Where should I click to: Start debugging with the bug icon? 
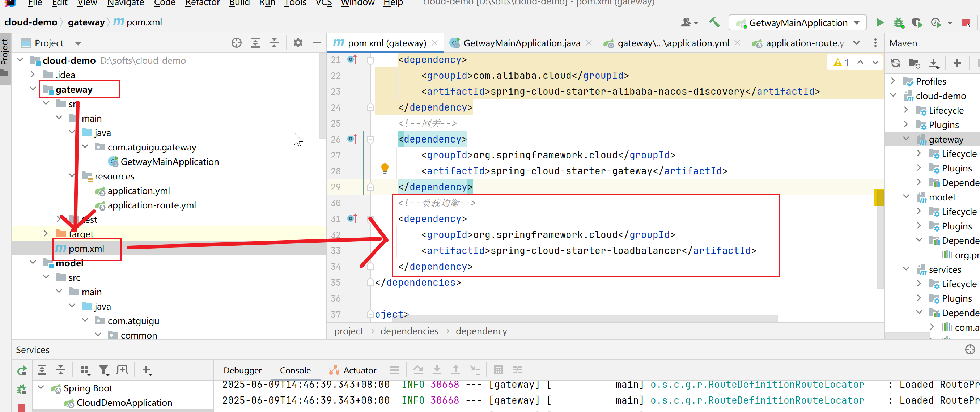pyautogui.click(x=899, y=22)
